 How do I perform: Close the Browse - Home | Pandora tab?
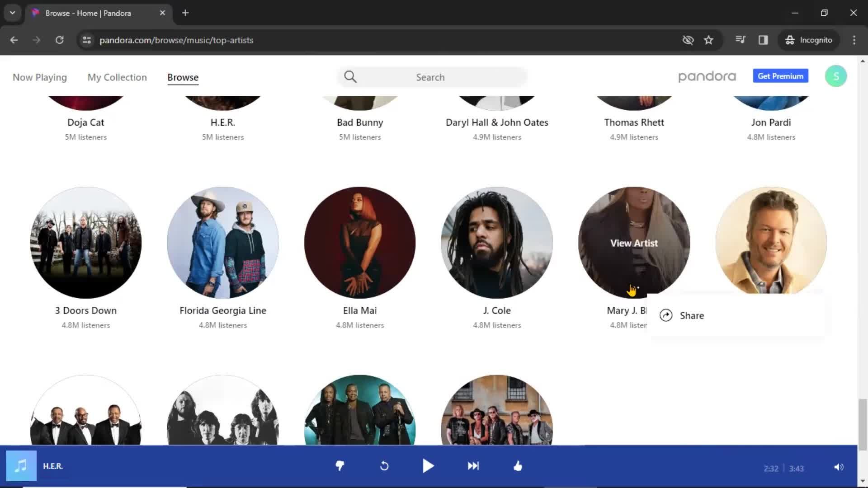162,13
